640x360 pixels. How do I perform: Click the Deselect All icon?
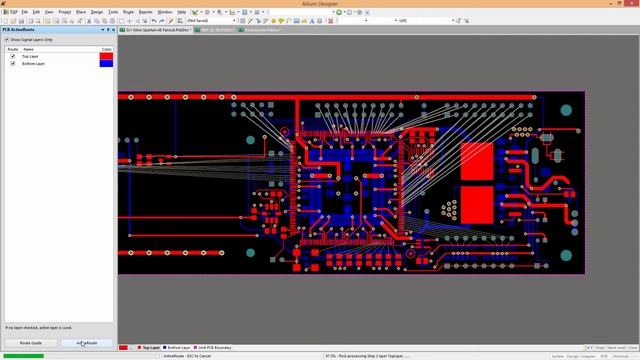(x=138, y=21)
